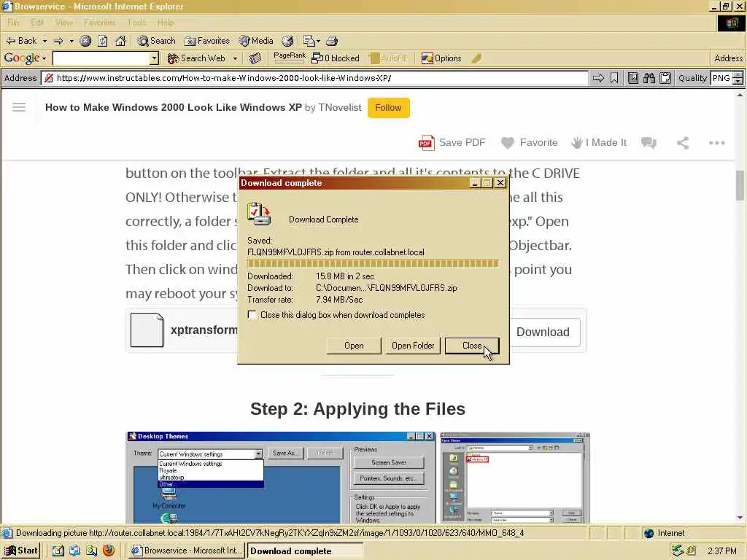Click the Print toolbar icon

[x=332, y=41]
